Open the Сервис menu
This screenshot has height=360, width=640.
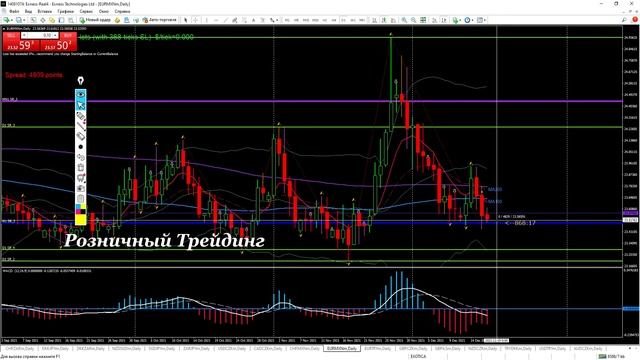(x=86, y=11)
